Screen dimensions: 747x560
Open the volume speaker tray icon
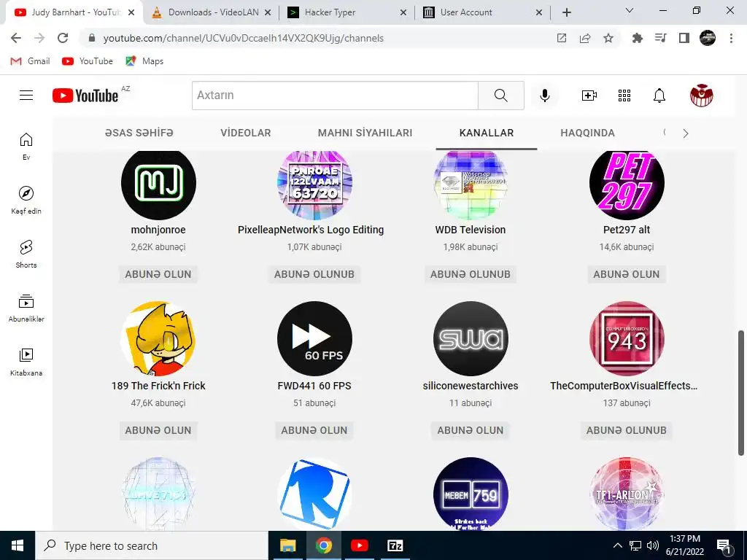653,545
